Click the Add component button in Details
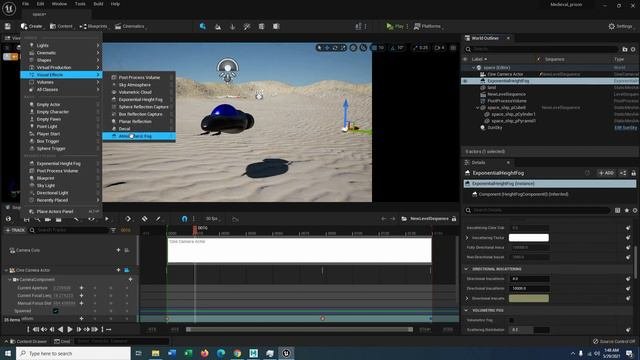The width and height of the screenshot is (640, 360). [606, 173]
